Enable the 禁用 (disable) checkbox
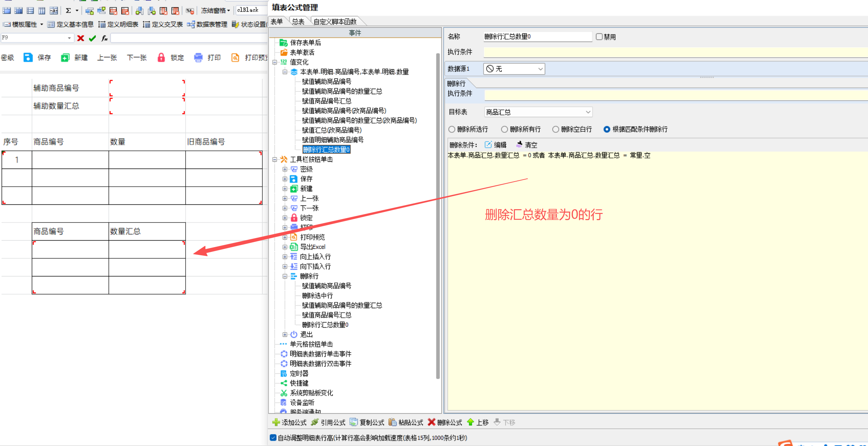 click(599, 37)
